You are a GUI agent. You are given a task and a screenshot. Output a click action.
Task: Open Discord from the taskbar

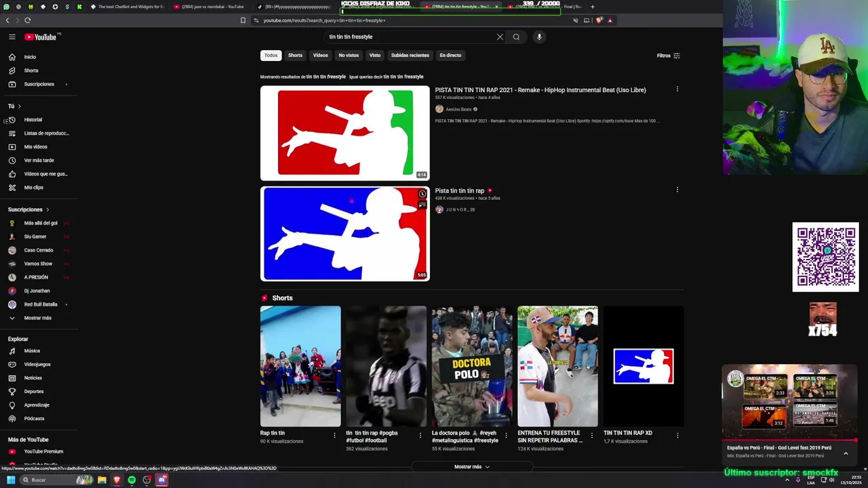pyautogui.click(x=162, y=480)
